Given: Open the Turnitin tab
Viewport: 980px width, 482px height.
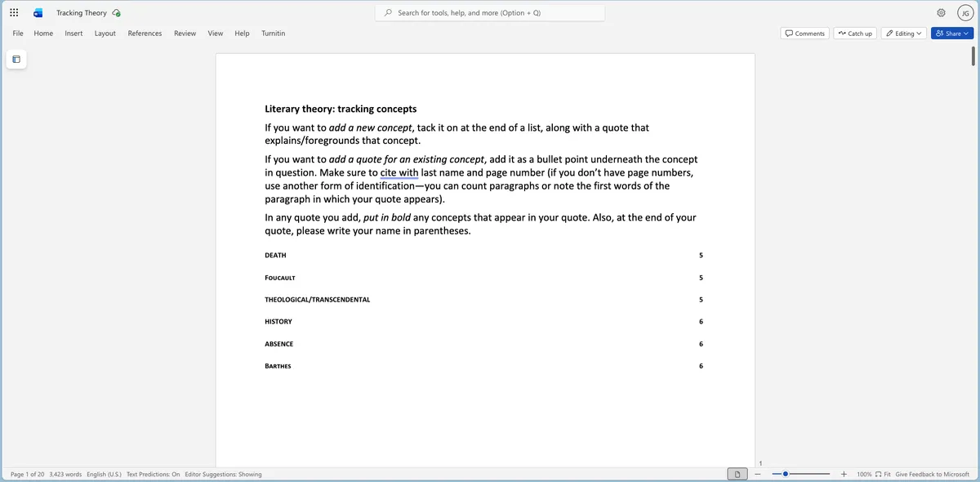Looking at the screenshot, I should [x=273, y=33].
